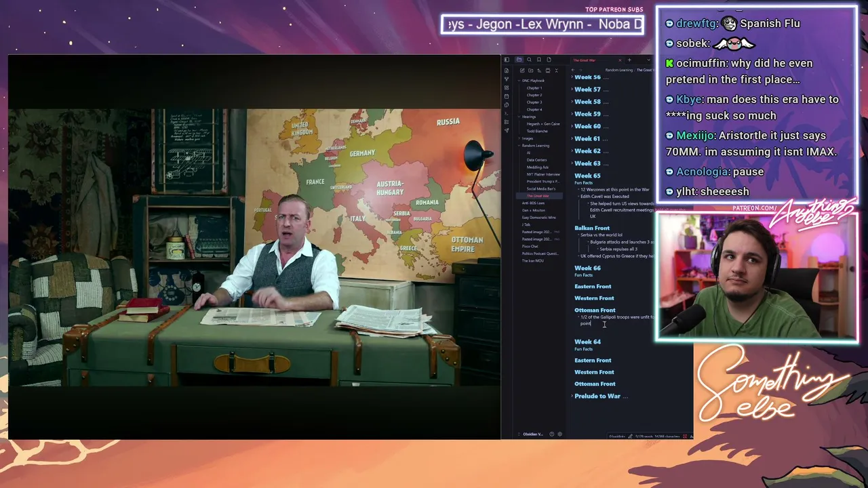This screenshot has height=488, width=868.
Task: Click the Week 65 heading
Action: pyautogui.click(x=587, y=176)
